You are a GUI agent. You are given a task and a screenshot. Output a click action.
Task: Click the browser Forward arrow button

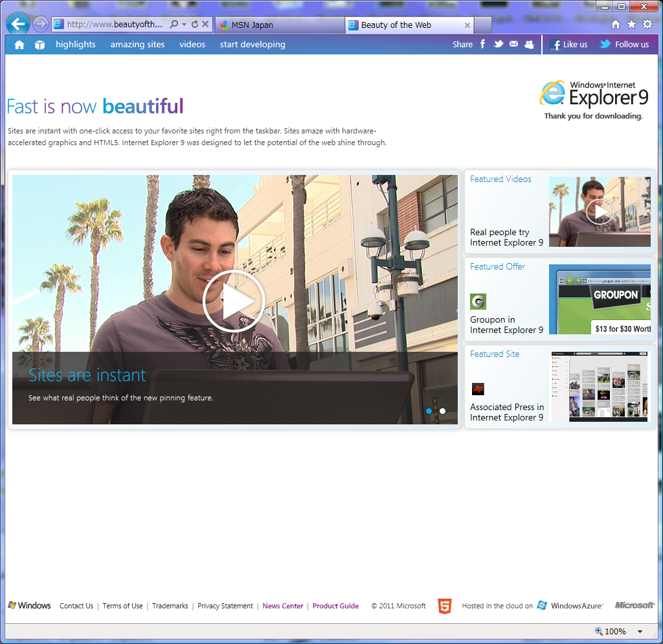41,24
